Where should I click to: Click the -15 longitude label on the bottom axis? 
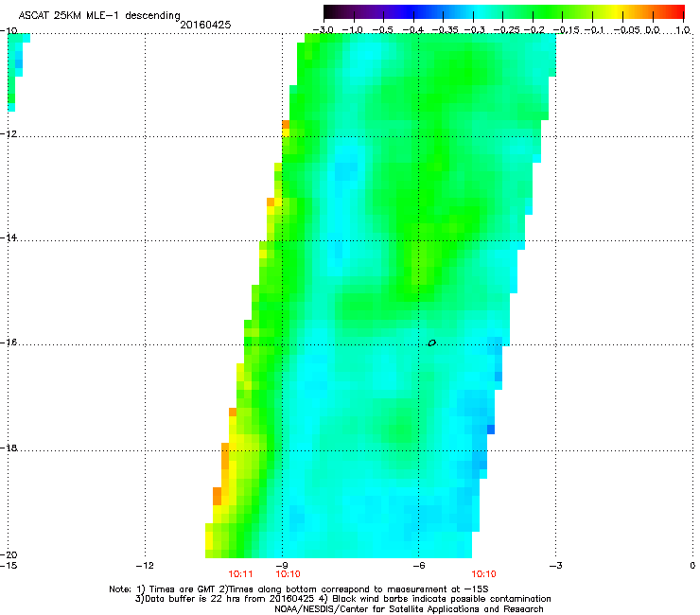(x=9, y=566)
